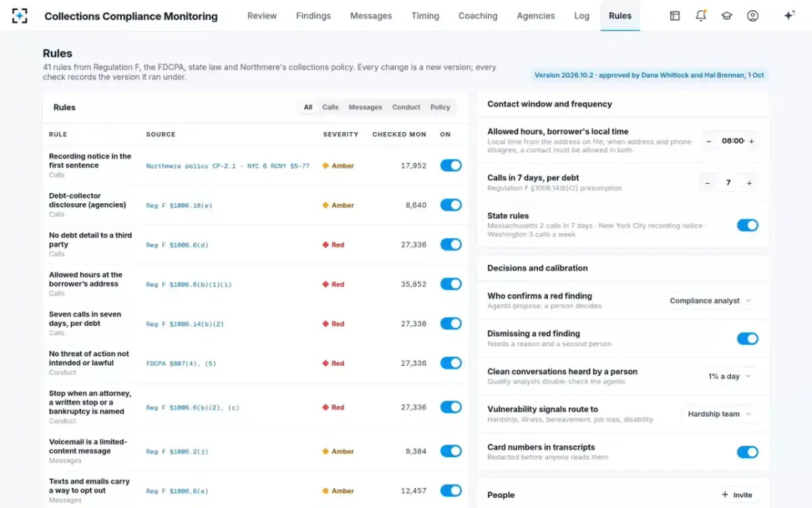Click the app logo icon
The image size is (812, 508).
click(20, 16)
